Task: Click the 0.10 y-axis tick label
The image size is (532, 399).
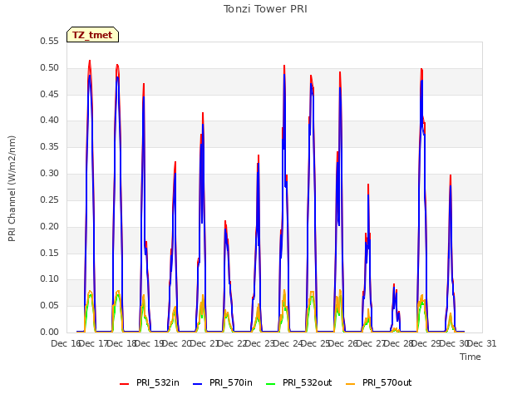Action: (49, 279)
